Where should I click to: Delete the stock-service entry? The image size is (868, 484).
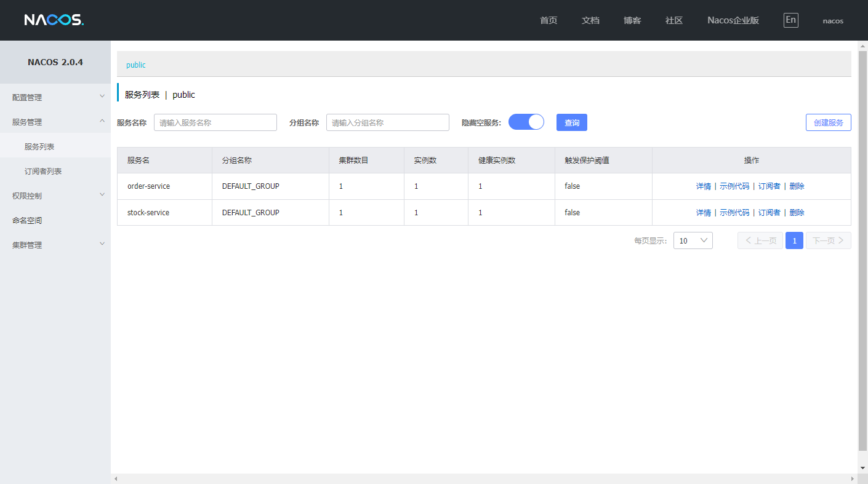point(797,213)
